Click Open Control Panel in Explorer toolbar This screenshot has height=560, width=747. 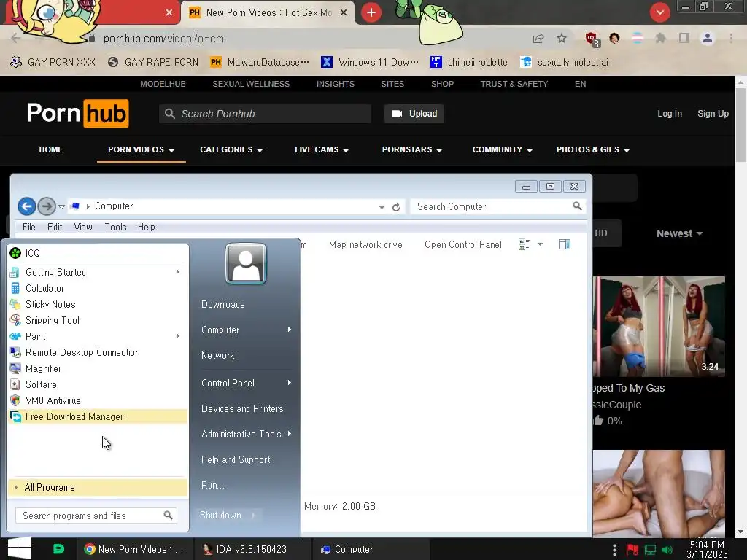click(463, 245)
